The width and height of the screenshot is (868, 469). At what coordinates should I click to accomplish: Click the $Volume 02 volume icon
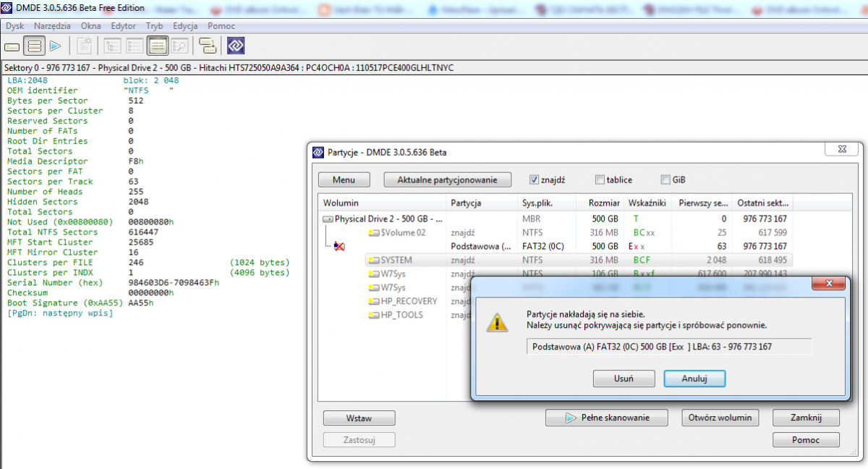374,232
